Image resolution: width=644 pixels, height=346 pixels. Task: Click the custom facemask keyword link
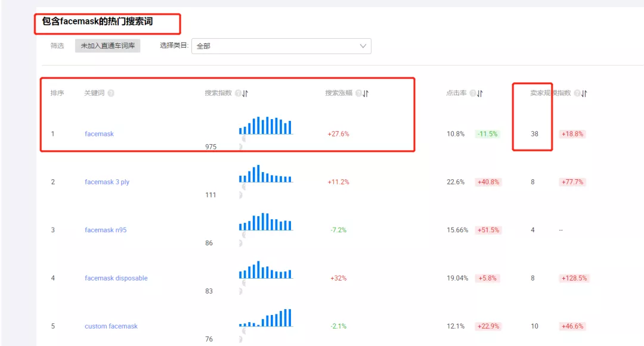[111, 326]
